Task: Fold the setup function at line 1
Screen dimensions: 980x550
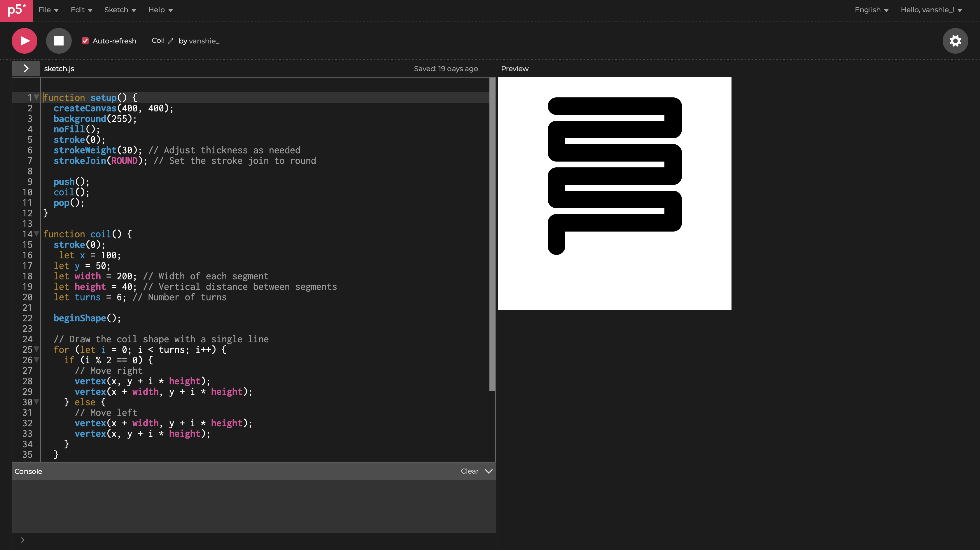Action: (x=36, y=97)
